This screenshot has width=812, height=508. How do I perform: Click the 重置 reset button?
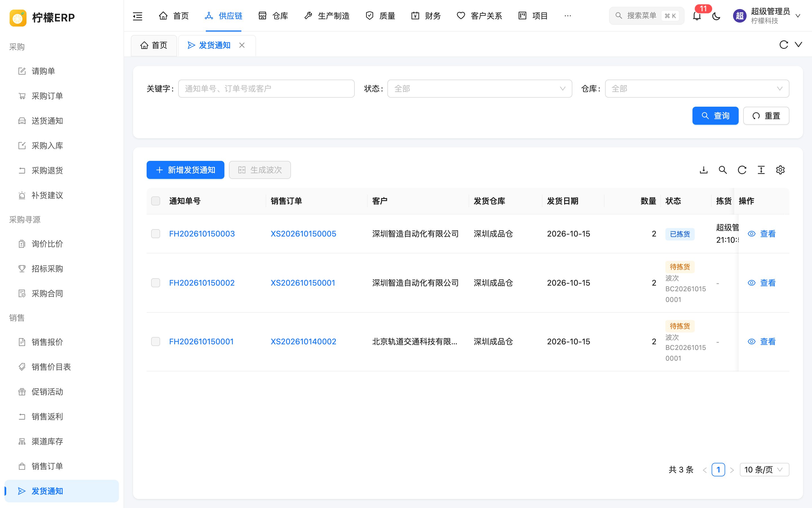click(x=766, y=116)
